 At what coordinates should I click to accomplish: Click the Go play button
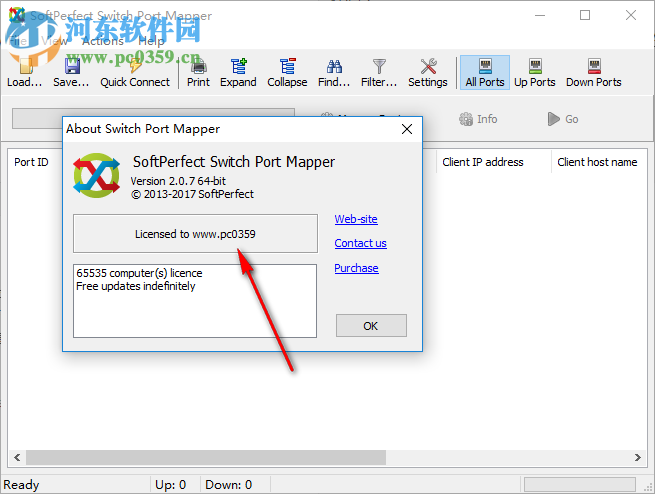click(x=563, y=119)
